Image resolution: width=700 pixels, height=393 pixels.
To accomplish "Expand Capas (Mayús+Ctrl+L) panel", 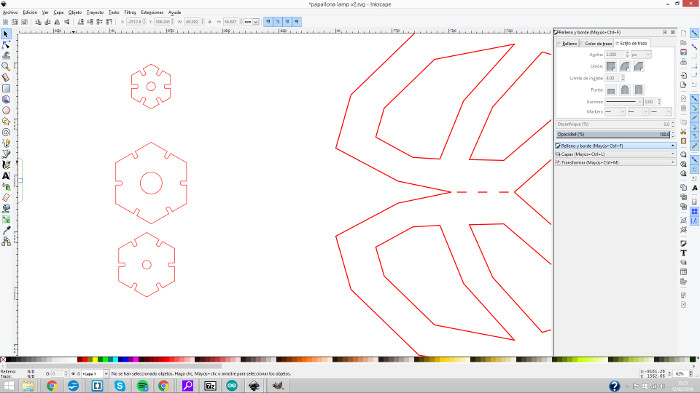I will 615,154.
